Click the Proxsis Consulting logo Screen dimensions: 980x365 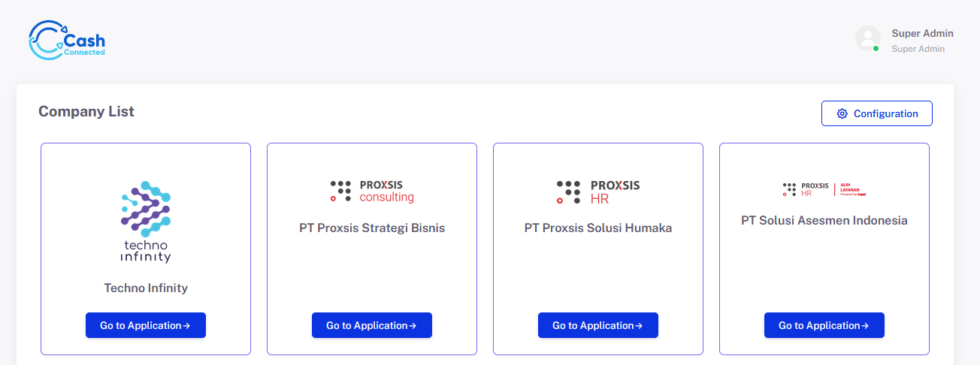(372, 192)
